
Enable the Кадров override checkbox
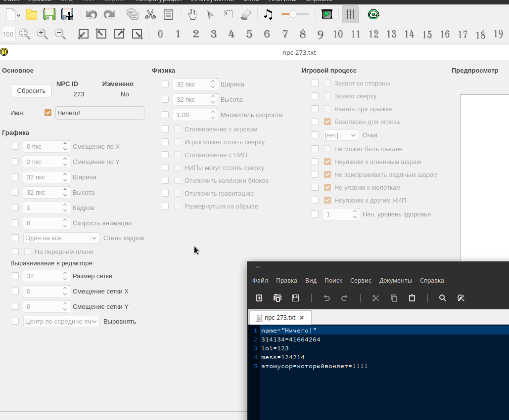click(15, 208)
